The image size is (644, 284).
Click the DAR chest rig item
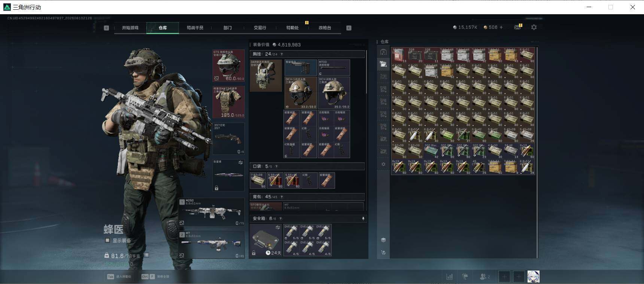tap(266, 75)
